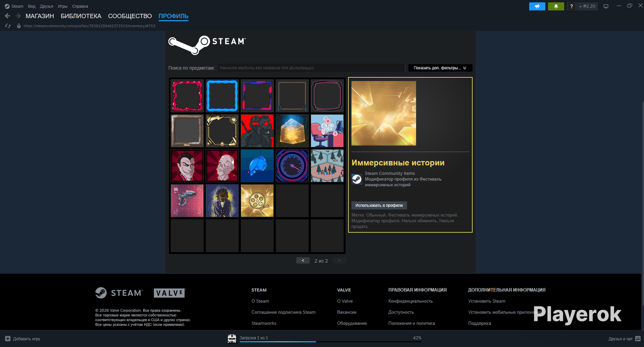Open the Вакансии footer link
This screenshot has width=644, height=347.
click(x=347, y=312)
